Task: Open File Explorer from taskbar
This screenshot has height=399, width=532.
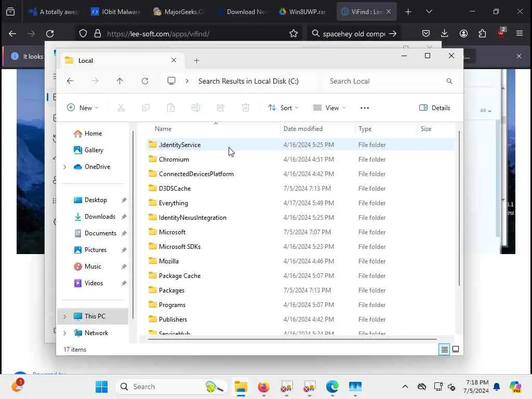Action: (241, 387)
